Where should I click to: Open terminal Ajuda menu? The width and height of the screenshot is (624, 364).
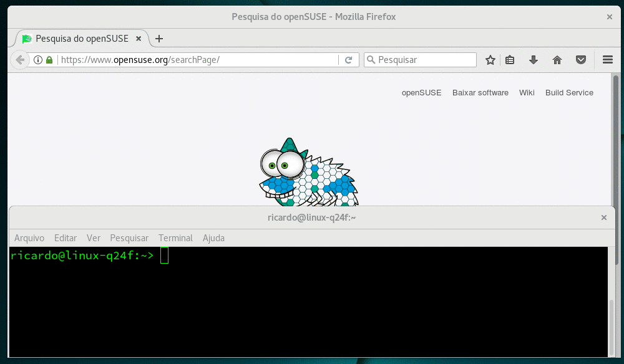(x=213, y=238)
